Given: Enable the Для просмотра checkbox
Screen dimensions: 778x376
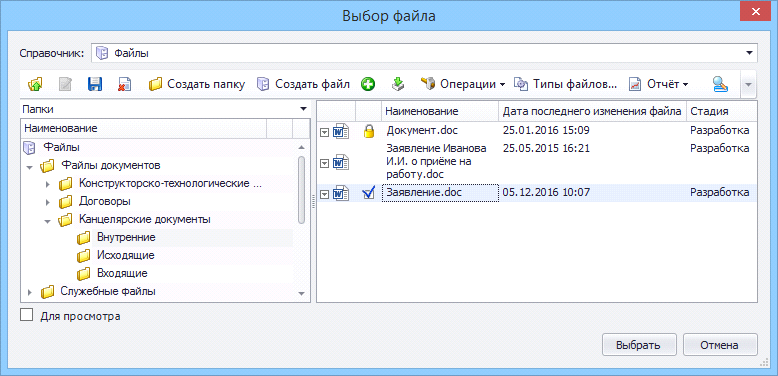Looking at the screenshot, I should click(x=26, y=315).
